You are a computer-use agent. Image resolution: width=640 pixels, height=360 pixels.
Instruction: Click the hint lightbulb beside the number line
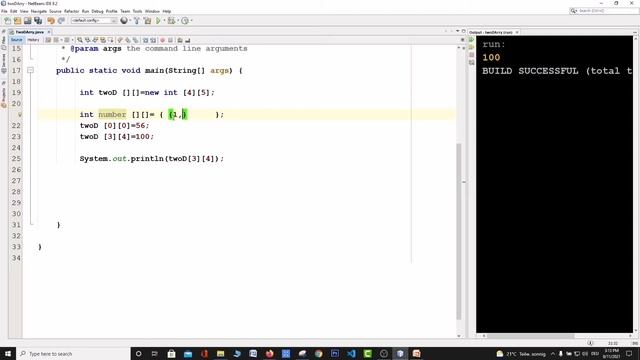pos(19,115)
